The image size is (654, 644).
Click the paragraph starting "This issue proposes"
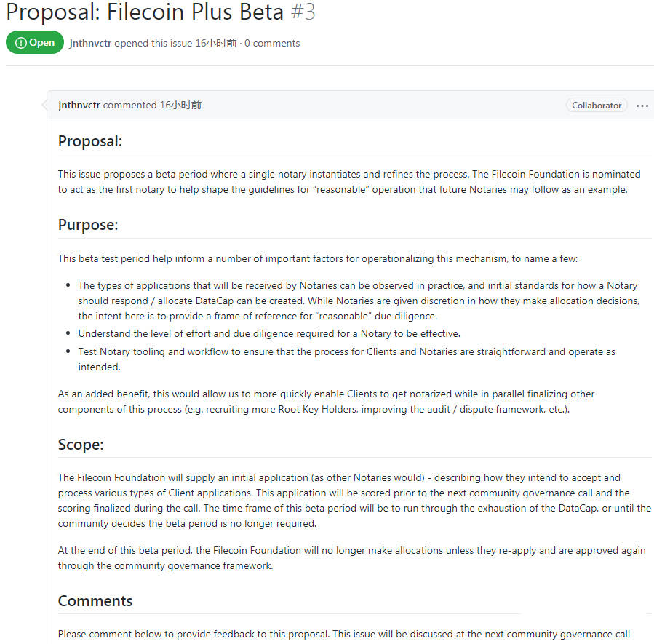coord(349,182)
